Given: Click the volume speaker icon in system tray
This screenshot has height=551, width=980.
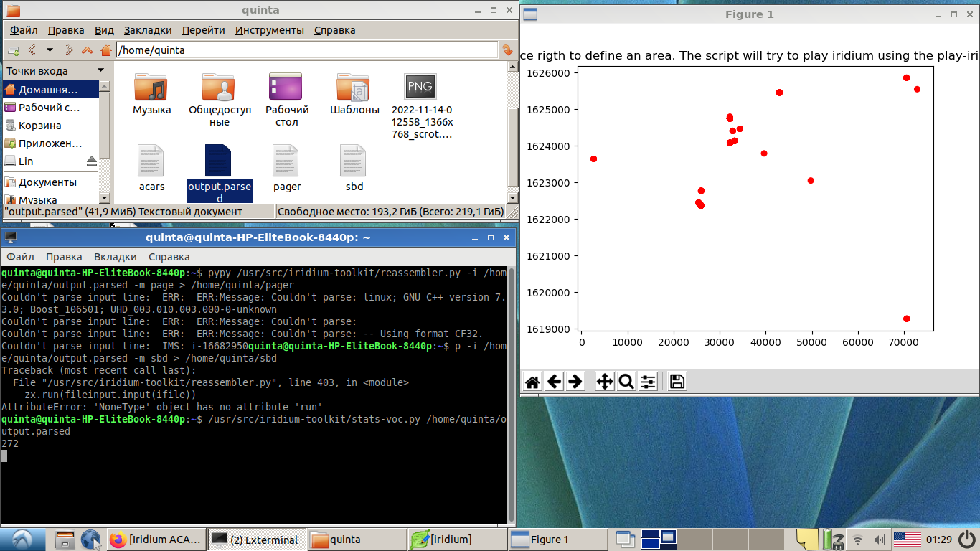Looking at the screenshot, I should pos(879,540).
